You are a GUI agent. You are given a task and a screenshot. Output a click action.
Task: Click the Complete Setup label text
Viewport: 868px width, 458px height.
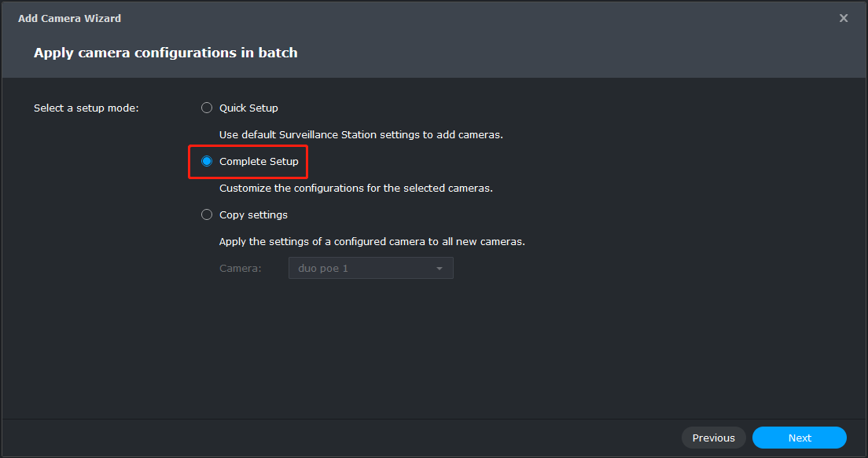[x=259, y=162]
